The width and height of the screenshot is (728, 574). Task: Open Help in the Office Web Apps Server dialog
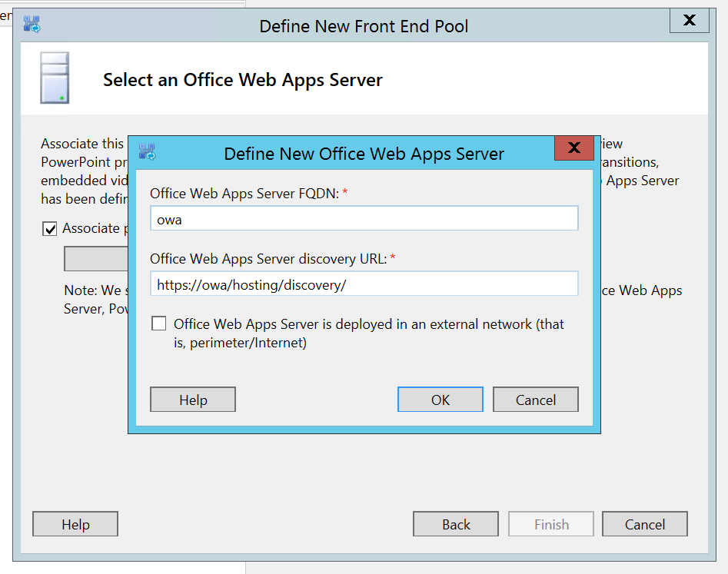[x=193, y=400]
